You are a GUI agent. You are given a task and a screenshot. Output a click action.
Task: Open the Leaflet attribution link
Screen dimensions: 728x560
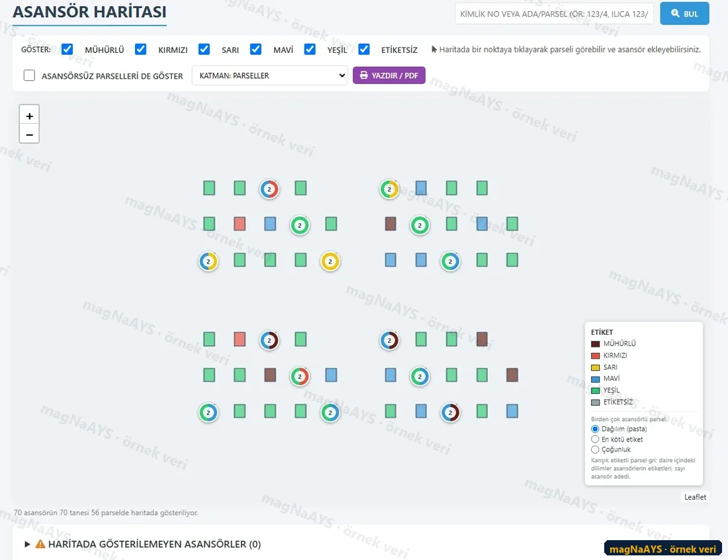click(695, 497)
